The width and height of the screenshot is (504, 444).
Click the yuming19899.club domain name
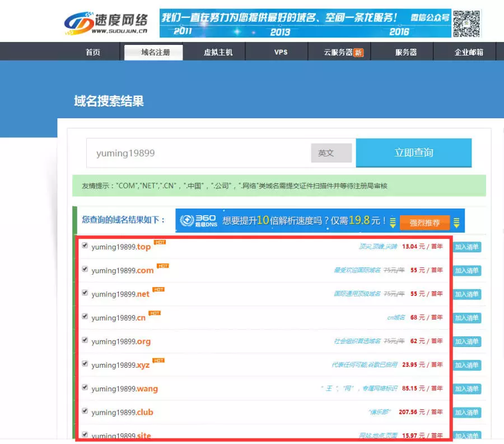point(122,413)
